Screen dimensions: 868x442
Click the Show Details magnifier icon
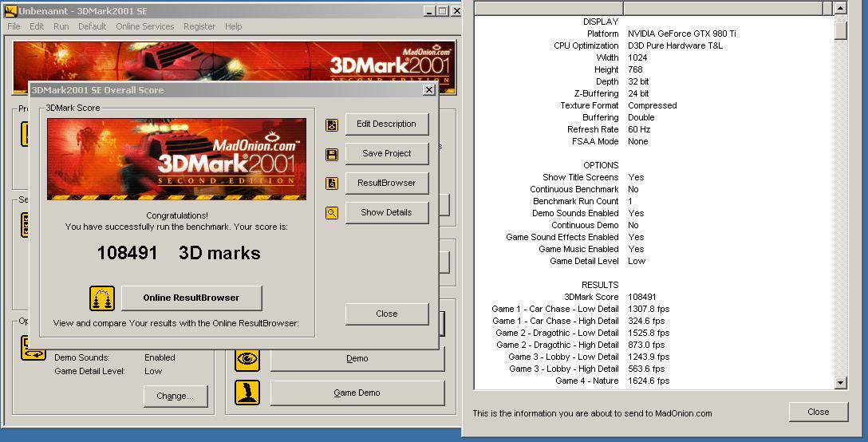click(332, 213)
